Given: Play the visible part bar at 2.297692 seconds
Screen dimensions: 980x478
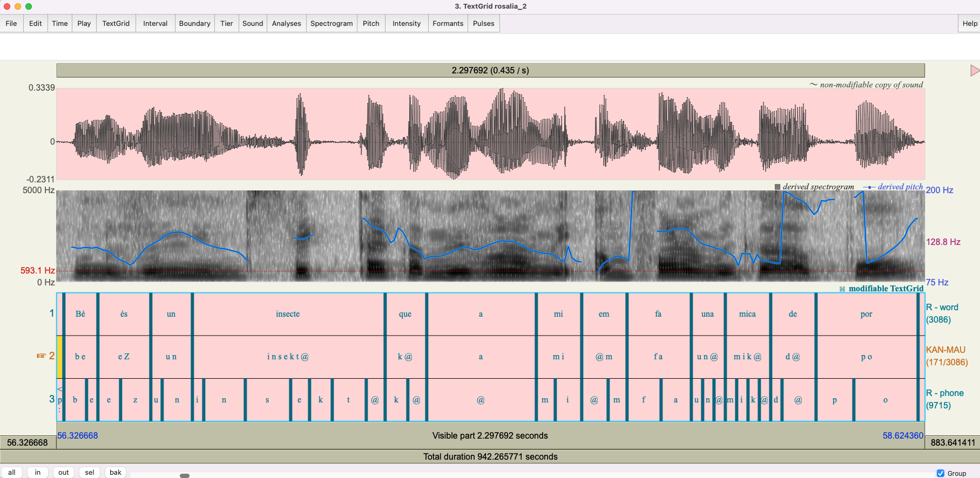Looking at the screenshot, I should (x=490, y=435).
